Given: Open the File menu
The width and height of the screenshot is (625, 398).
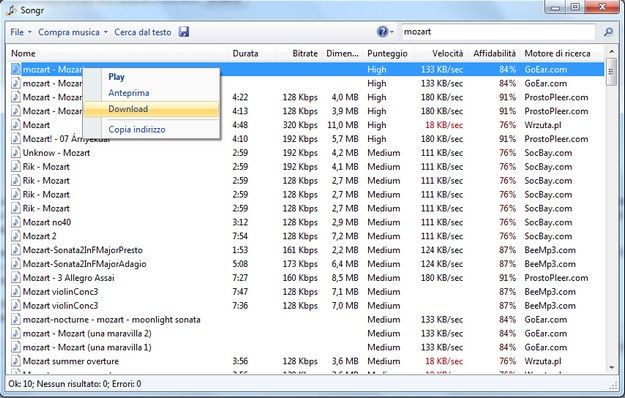Looking at the screenshot, I should coord(17,32).
